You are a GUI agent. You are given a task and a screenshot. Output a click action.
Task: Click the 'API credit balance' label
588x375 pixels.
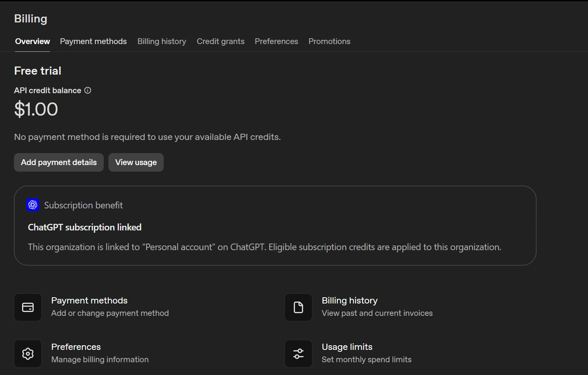coord(48,90)
